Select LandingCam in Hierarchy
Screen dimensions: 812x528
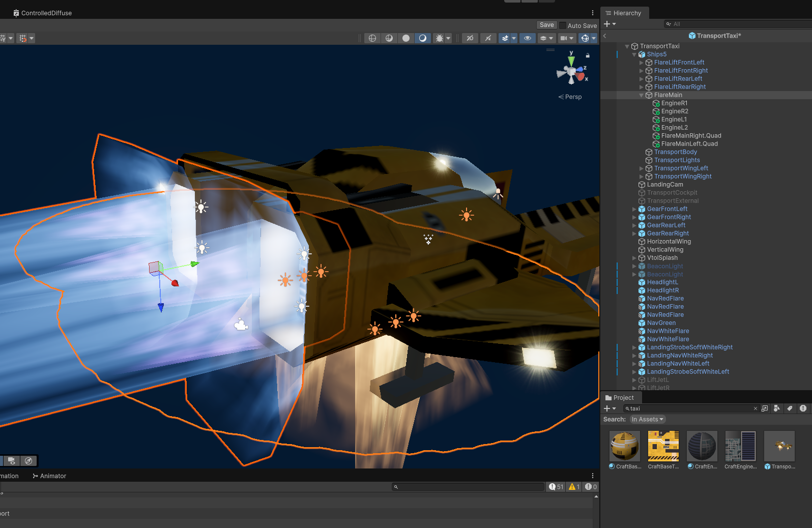click(665, 185)
